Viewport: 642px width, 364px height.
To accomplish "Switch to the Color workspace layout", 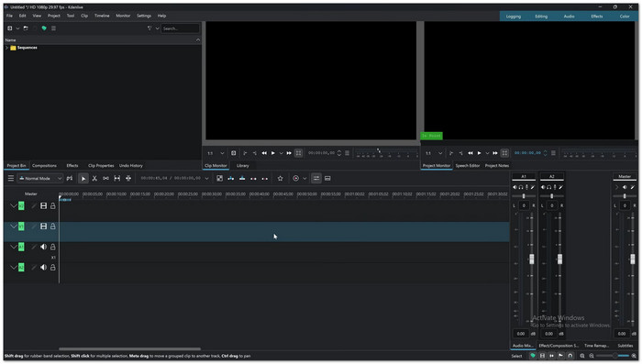I will coord(625,17).
